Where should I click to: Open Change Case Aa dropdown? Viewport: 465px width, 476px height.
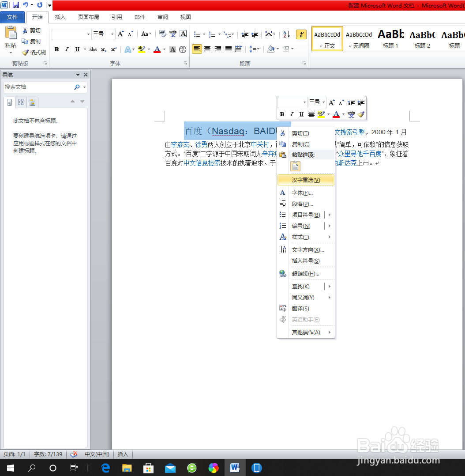click(x=146, y=34)
